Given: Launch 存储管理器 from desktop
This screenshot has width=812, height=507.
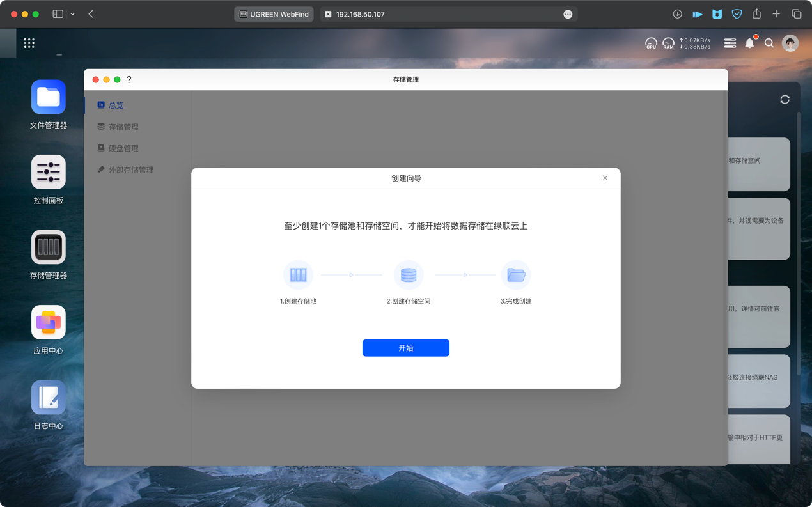Looking at the screenshot, I should coord(49,247).
